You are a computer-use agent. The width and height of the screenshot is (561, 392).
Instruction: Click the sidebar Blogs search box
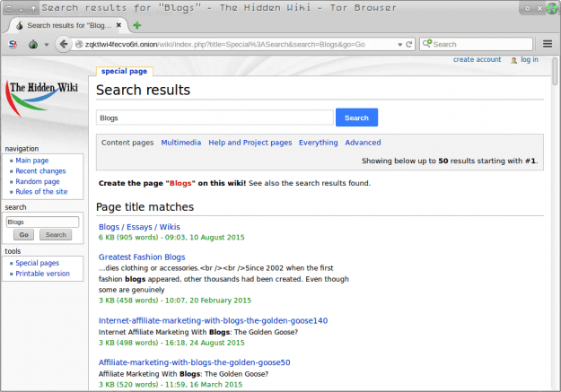click(x=42, y=222)
